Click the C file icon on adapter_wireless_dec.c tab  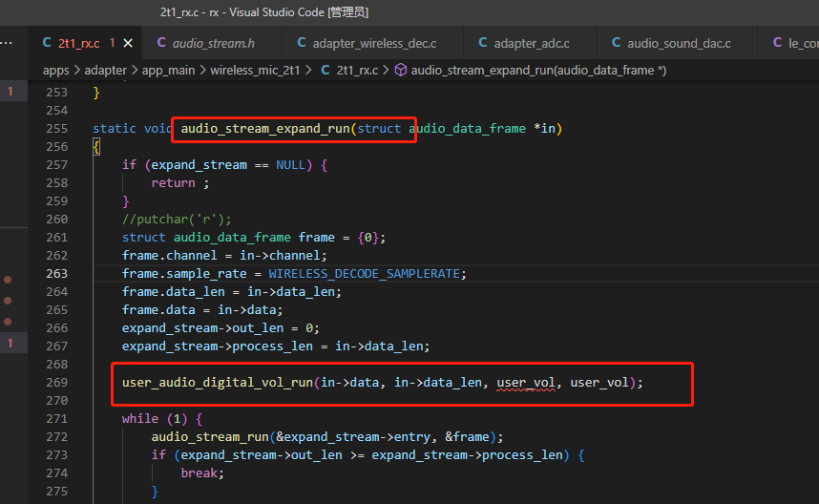[302, 43]
